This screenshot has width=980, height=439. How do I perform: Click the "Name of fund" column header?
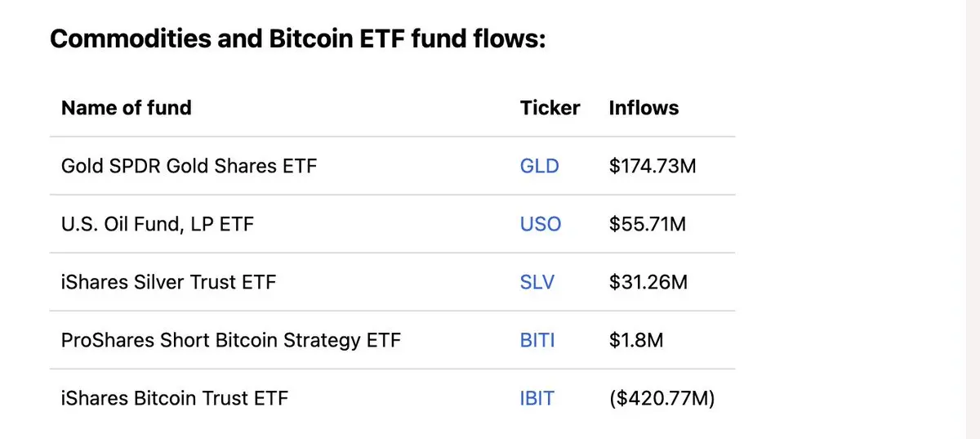pyautogui.click(x=126, y=108)
